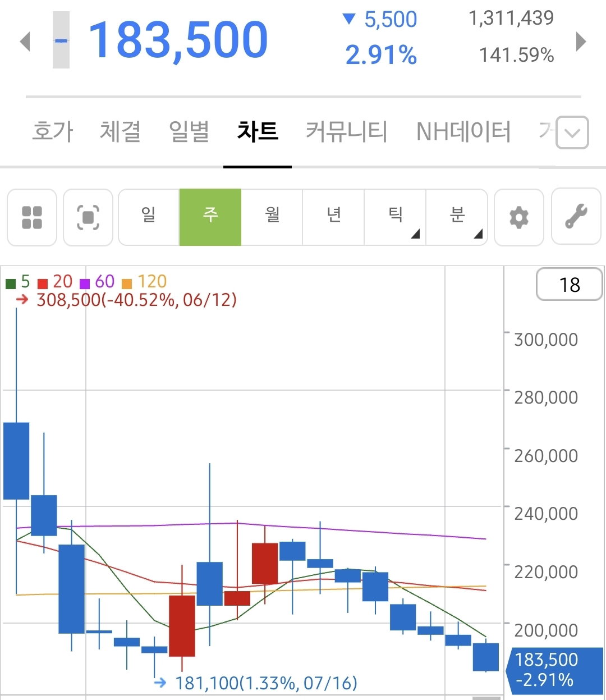The width and height of the screenshot is (606, 700).
Task: Tap the green 5-period moving average legend
Action: pyautogui.click(x=18, y=281)
